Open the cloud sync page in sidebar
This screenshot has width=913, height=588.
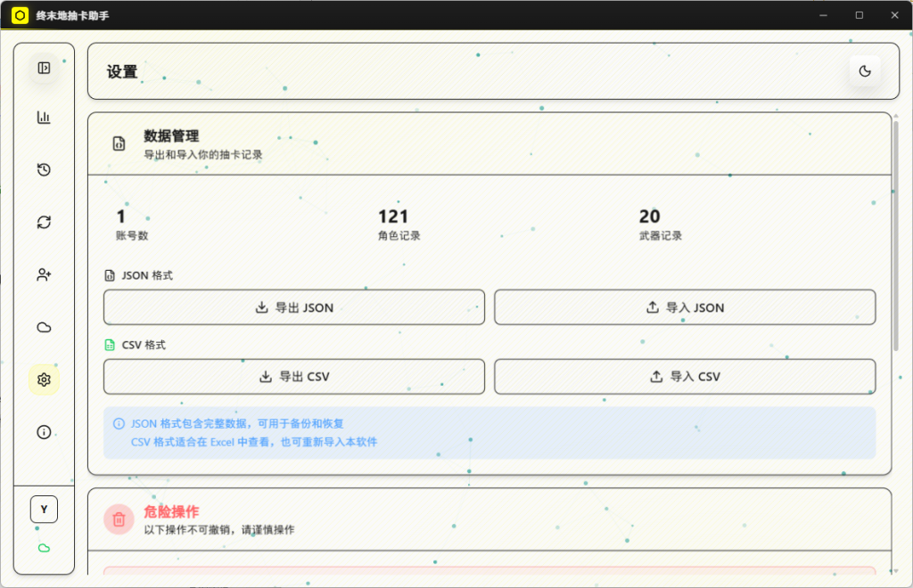[x=44, y=327]
